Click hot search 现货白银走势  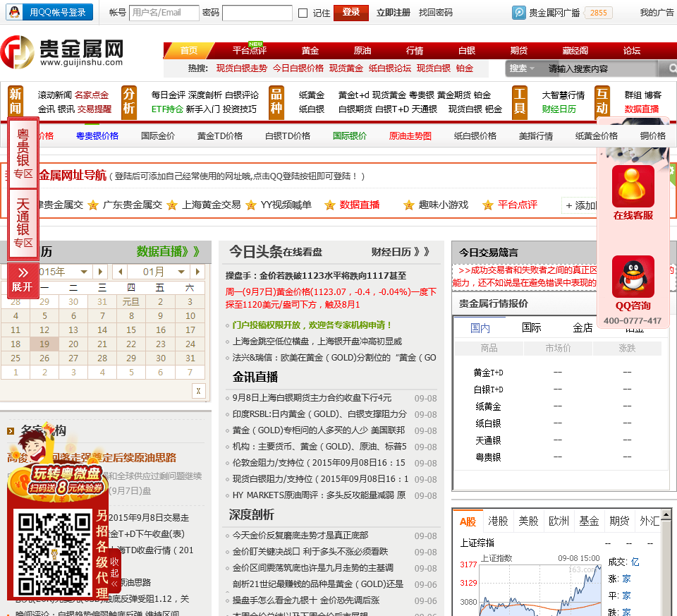tap(242, 68)
